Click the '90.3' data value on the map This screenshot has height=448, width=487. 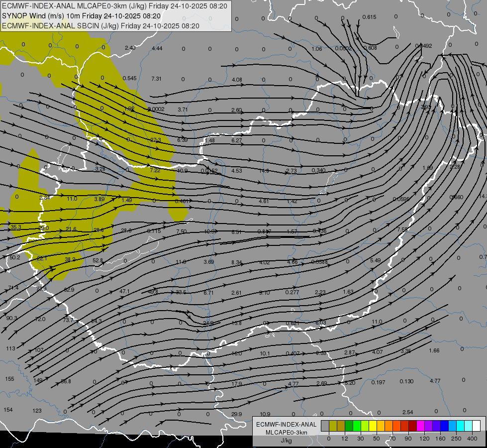[12, 318]
